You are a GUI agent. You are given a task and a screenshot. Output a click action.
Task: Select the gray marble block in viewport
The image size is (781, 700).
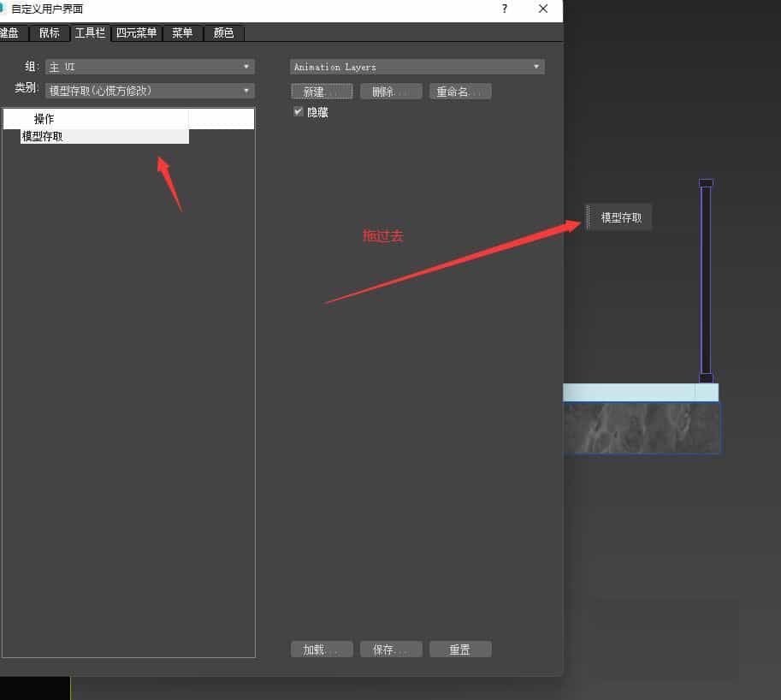(642, 428)
